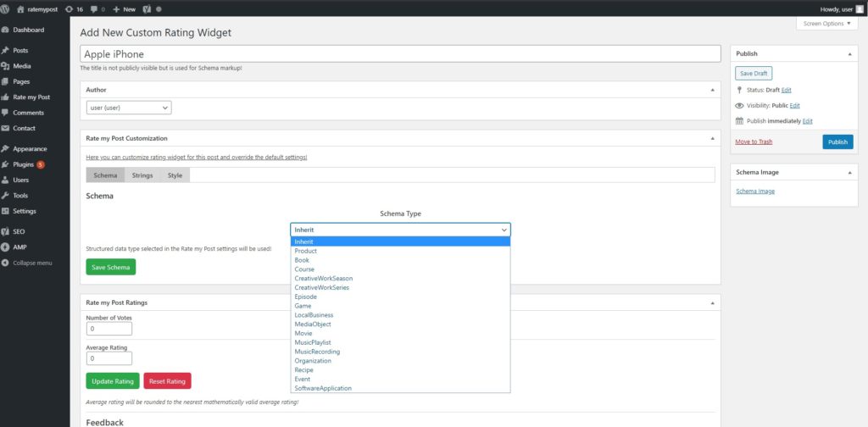868x427 pixels.
Task: Click the Move to Trash link
Action: 754,142
